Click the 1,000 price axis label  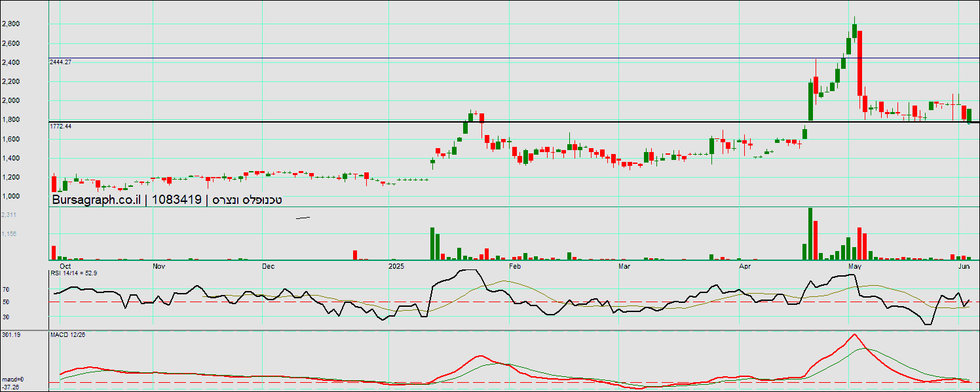10,197
